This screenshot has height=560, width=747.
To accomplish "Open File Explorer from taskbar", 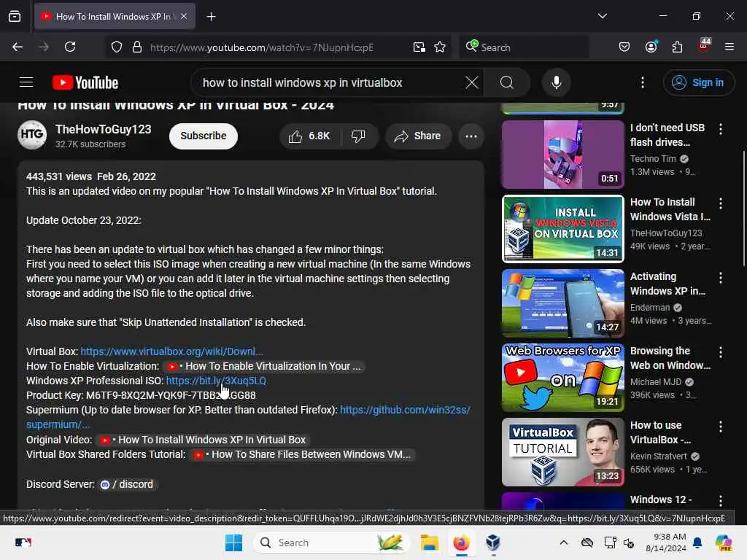I will (x=429, y=542).
